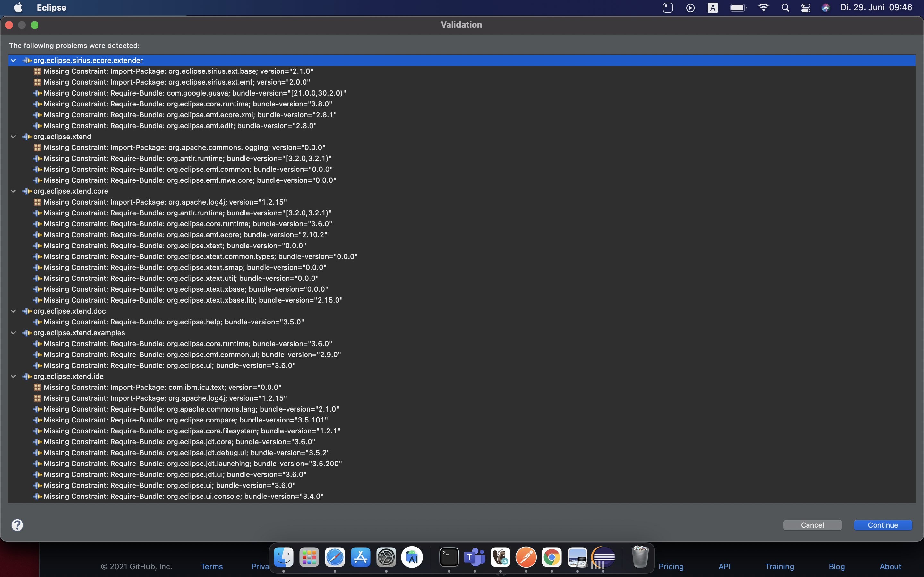Open Spotlight search in the menu bar

[x=785, y=7]
